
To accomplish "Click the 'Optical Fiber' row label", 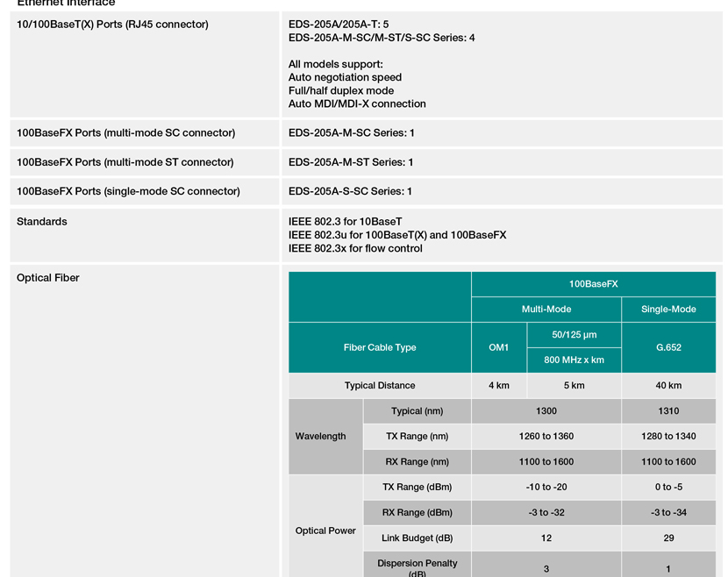I will coord(48,278).
